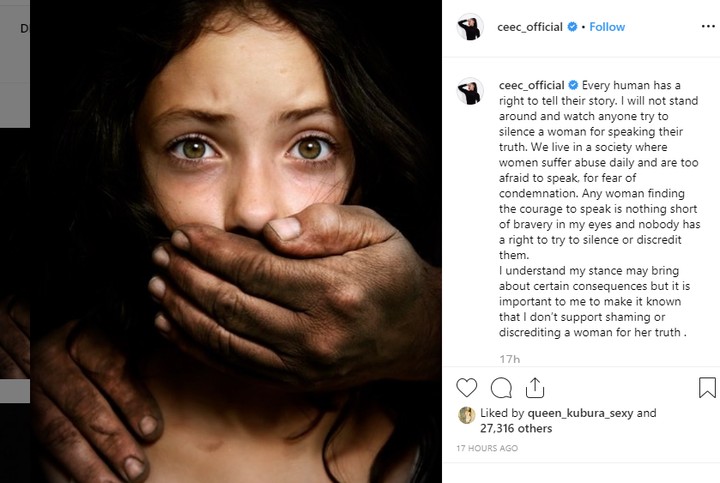Like the post with the heart icon
720x483 pixels.
coord(467,387)
